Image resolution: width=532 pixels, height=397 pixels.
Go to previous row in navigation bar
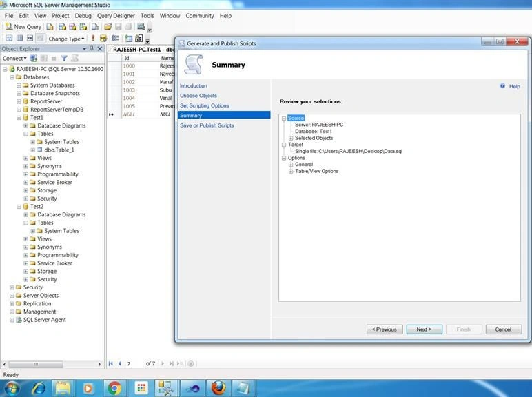pos(119,363)
